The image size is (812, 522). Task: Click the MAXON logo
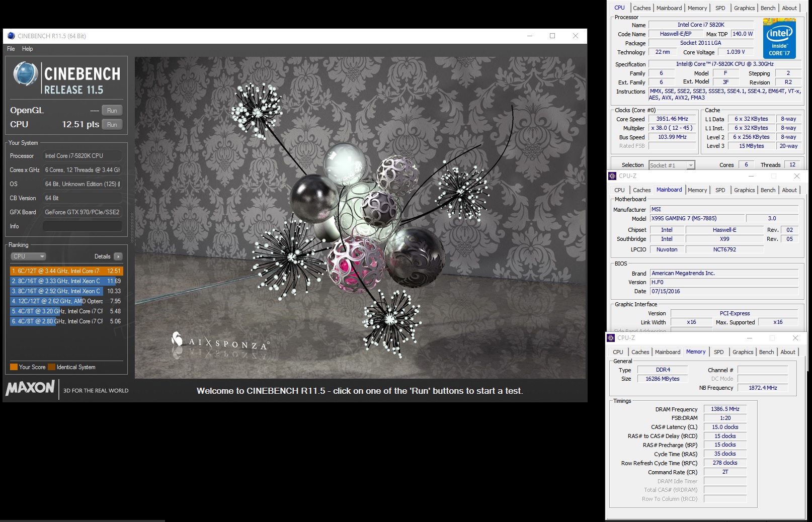pyautogui.click(x=30, y=388)
